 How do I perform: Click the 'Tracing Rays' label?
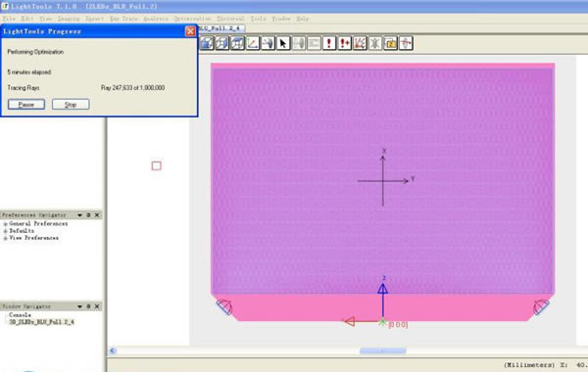pos(24,88)
